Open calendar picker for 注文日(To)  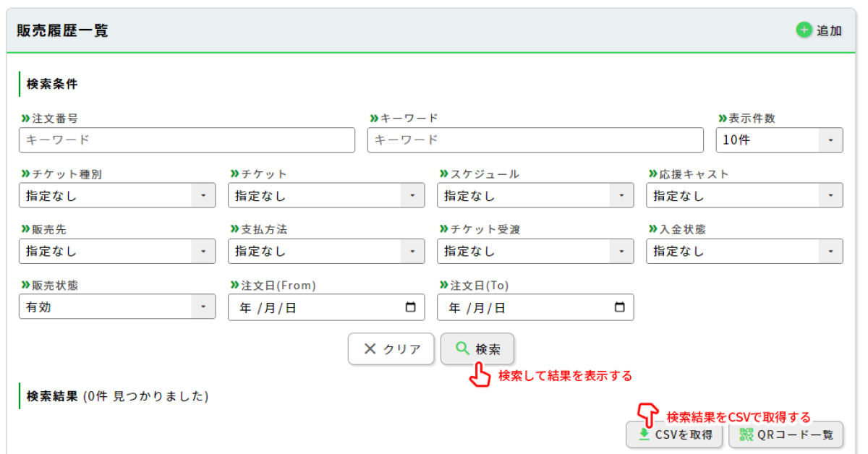coord(619,307)
